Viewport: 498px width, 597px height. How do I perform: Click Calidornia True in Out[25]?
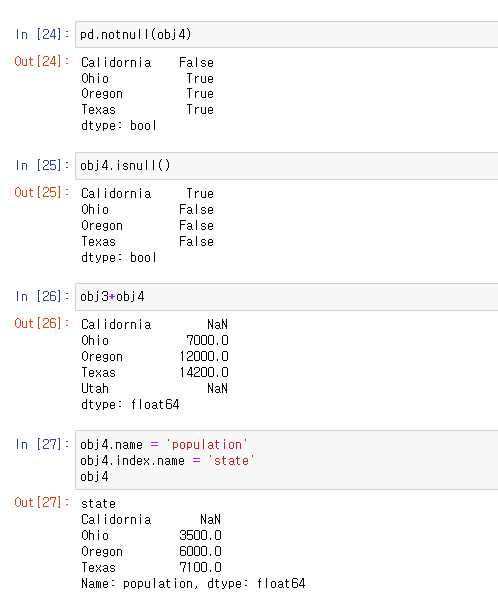pyautogui.click(x=147, y=193)
